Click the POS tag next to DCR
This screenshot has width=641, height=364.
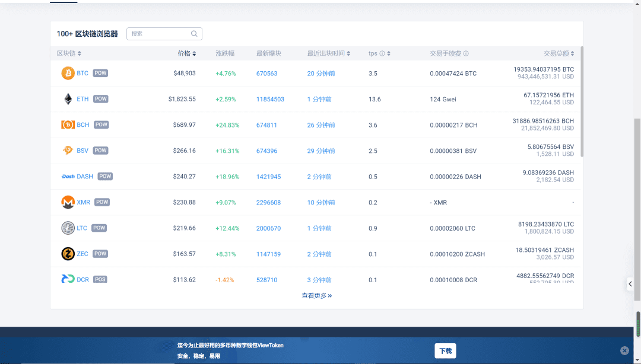100,279
